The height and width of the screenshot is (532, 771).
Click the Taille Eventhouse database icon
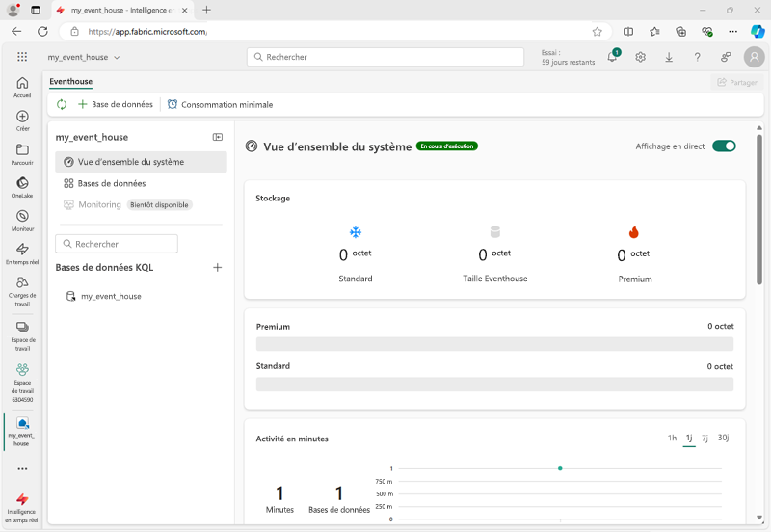495,231
